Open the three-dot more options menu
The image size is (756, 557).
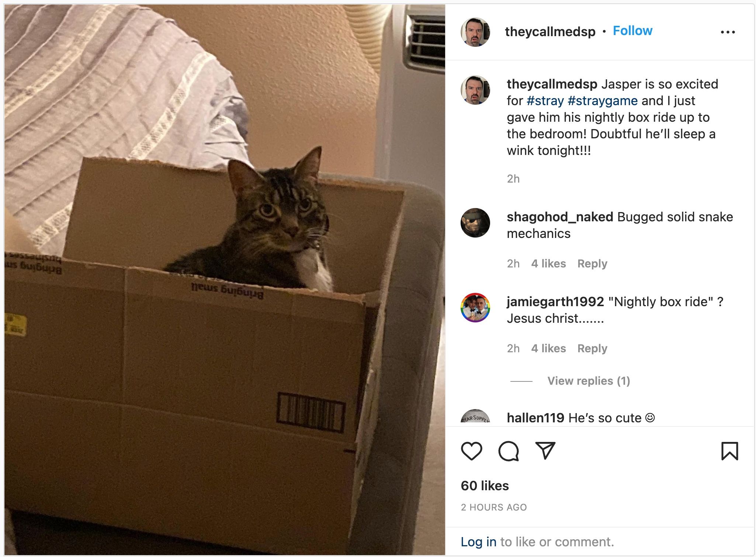point(728,32)
